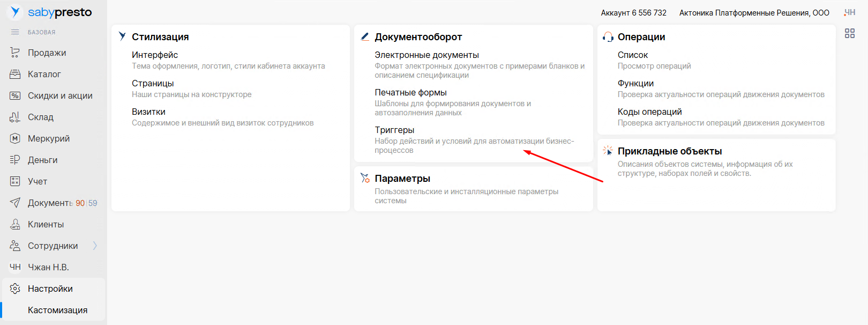
Task: Click the Accounting calculator icon
Action: click(15, 181)
